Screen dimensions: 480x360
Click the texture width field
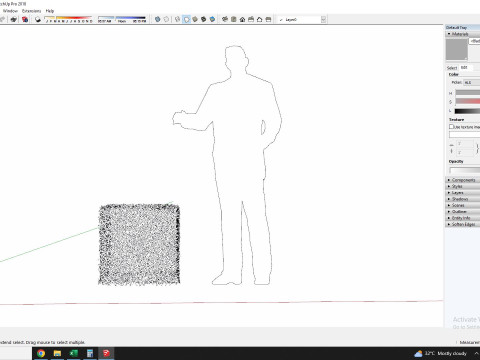465,144
